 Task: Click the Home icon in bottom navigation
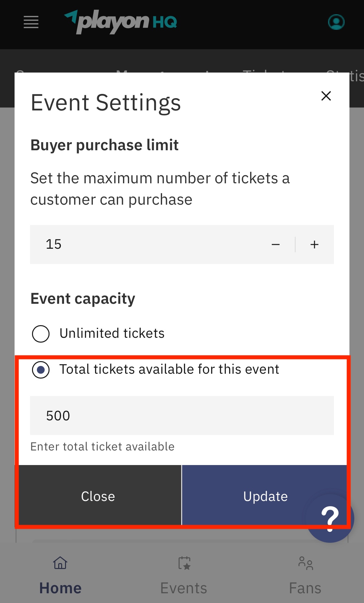[x=60, y=563]
